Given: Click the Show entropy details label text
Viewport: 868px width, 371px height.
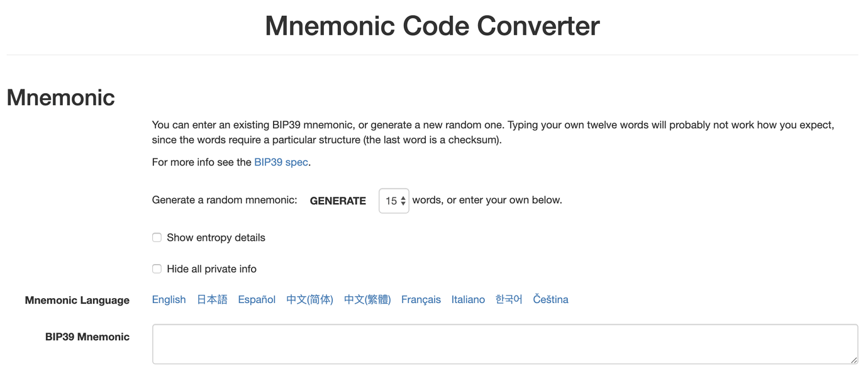Looking at the screenshot, I should (216, 238).
